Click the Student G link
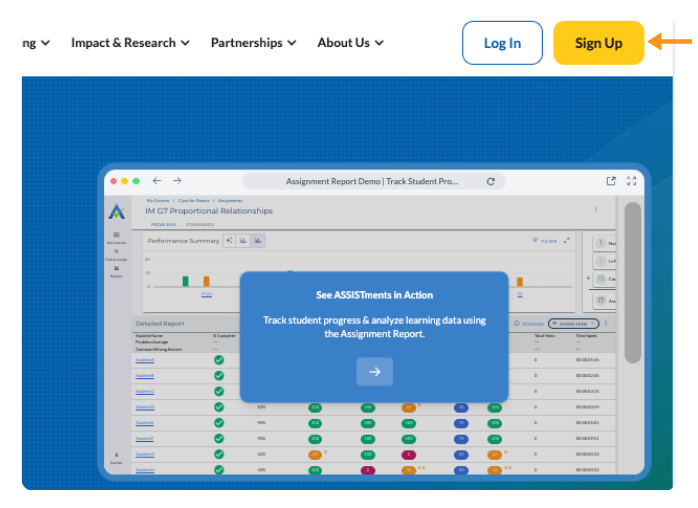This screenshot has height=508, width=698. click(x=145, y=455)
